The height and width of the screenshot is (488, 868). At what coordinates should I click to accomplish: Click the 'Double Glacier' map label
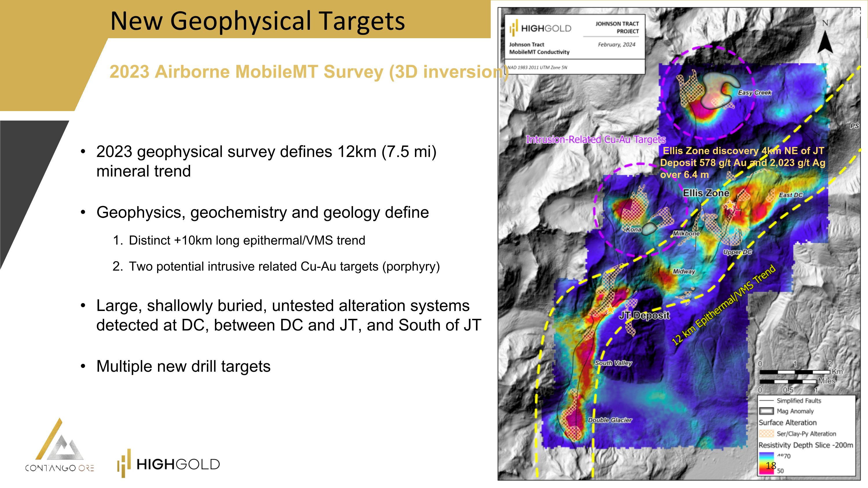610,420
